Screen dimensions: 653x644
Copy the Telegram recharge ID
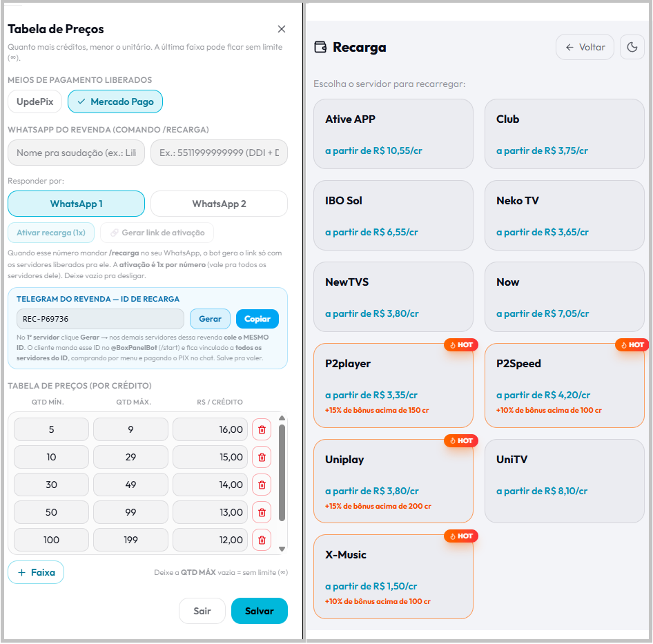(257, 319)
